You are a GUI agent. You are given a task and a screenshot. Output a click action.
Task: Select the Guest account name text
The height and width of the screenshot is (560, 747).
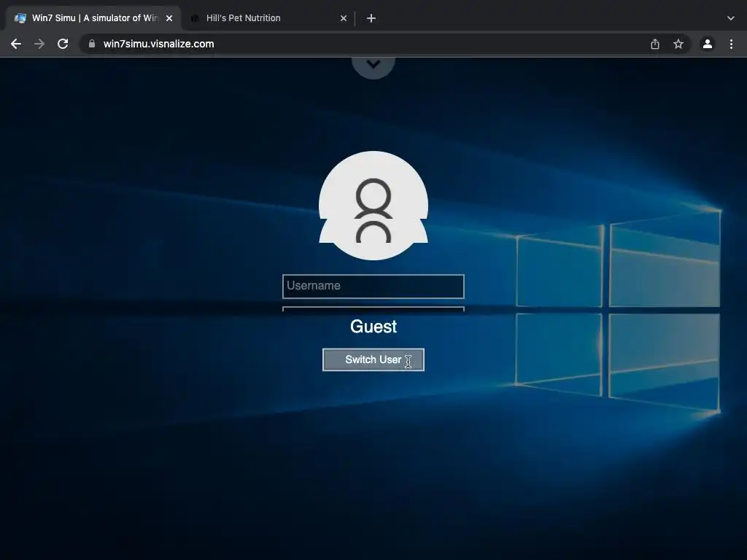[x=373, y=327]
